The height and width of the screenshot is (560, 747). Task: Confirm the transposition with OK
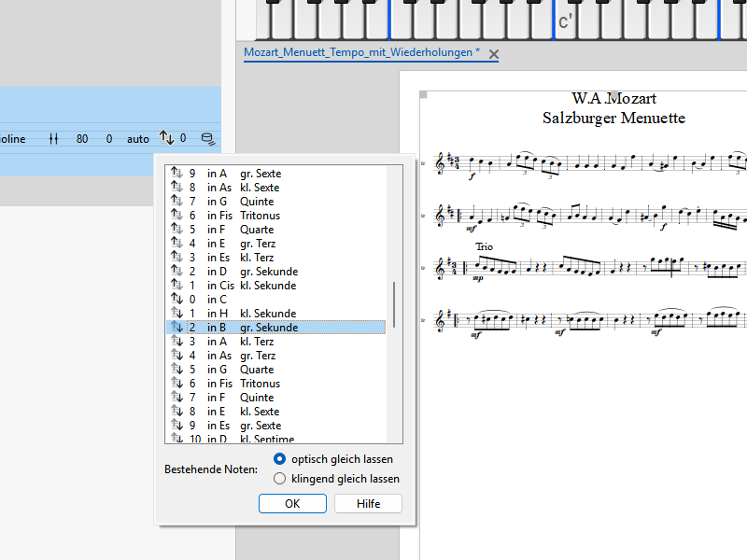click(x=292, y=504)
